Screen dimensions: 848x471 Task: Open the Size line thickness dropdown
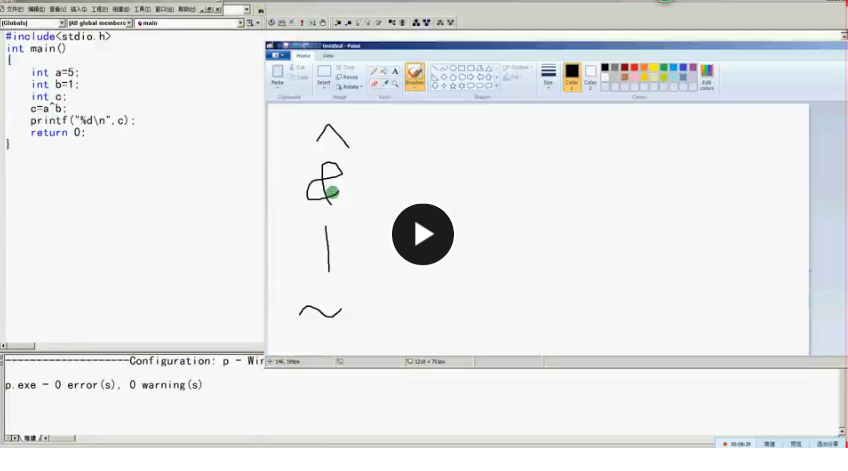[548, 75]
